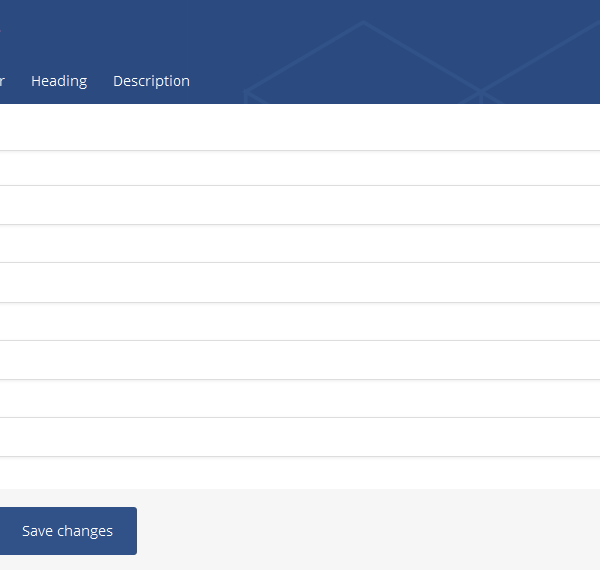This screenshot has height=570, width=600.
Task: Select the fifth blank table row
Action: 300,283
